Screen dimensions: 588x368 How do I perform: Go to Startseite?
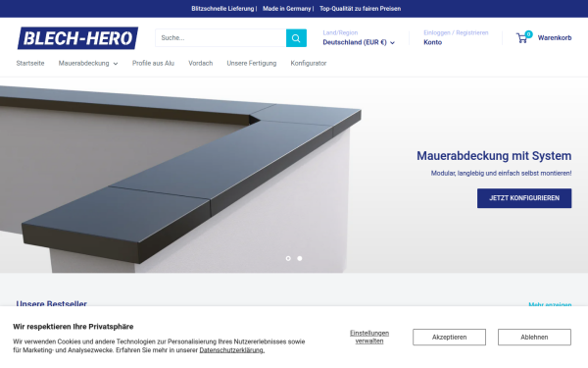[x=30, y=63]
